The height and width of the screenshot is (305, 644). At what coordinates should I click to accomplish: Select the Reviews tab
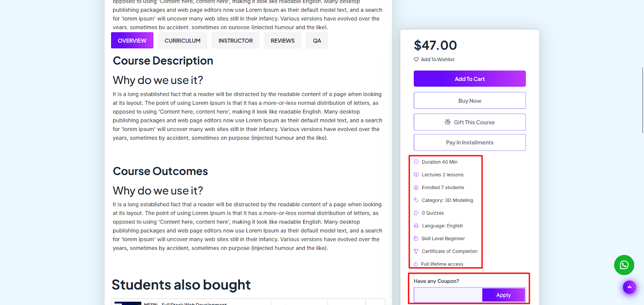pos(283,41)
